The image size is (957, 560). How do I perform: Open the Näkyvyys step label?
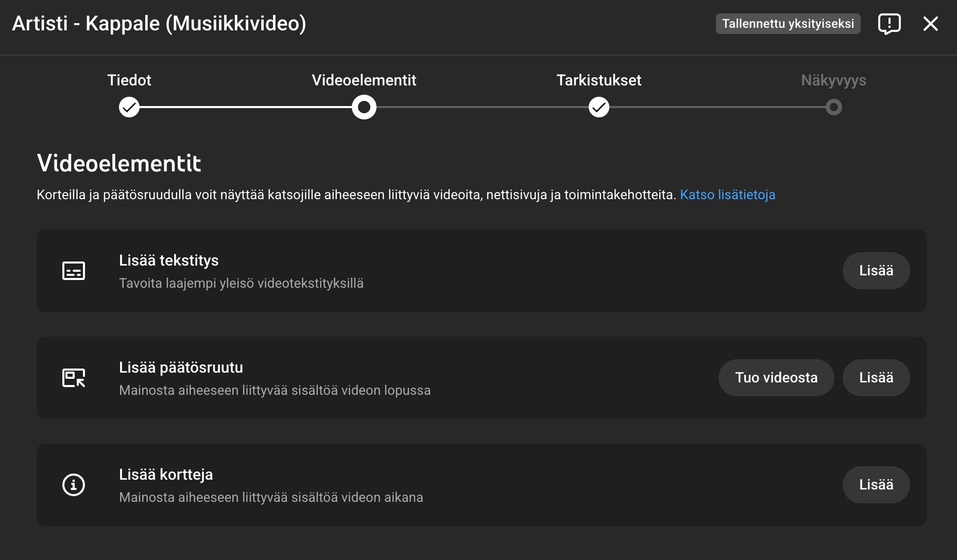833,80
